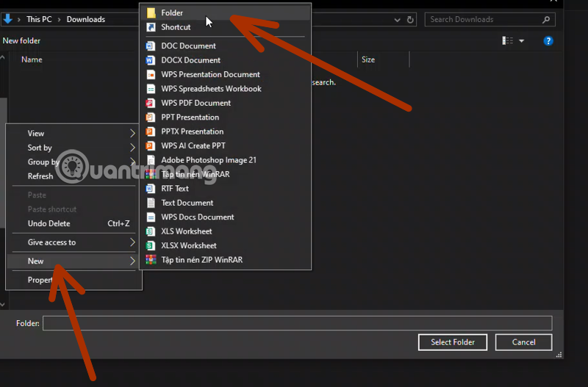Screen dimensions: 588x387
Task: Click the WPS Presentation Document icon
Action: pos(151,74)
